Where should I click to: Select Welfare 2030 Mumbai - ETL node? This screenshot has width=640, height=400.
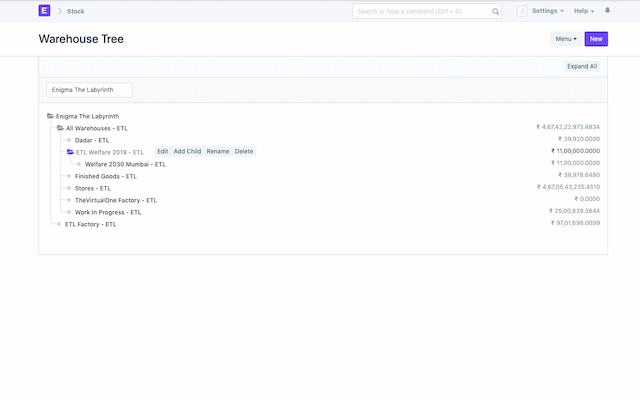click(125, 164)
